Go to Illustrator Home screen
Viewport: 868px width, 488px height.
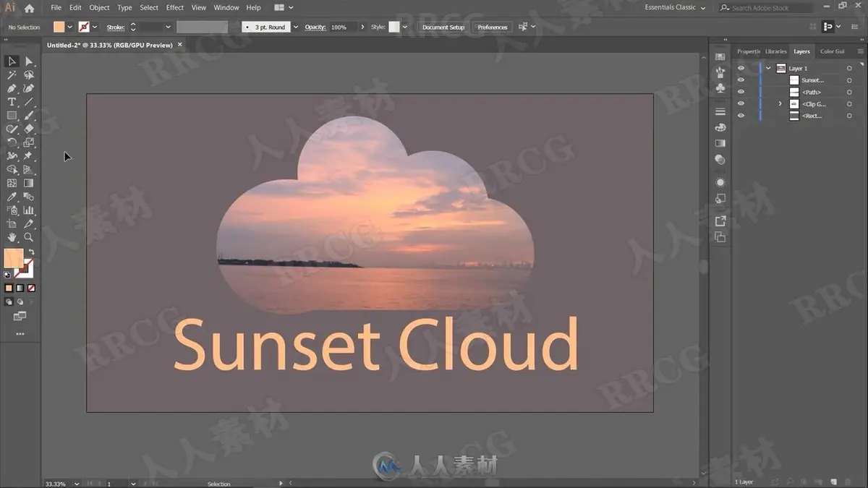29,8
